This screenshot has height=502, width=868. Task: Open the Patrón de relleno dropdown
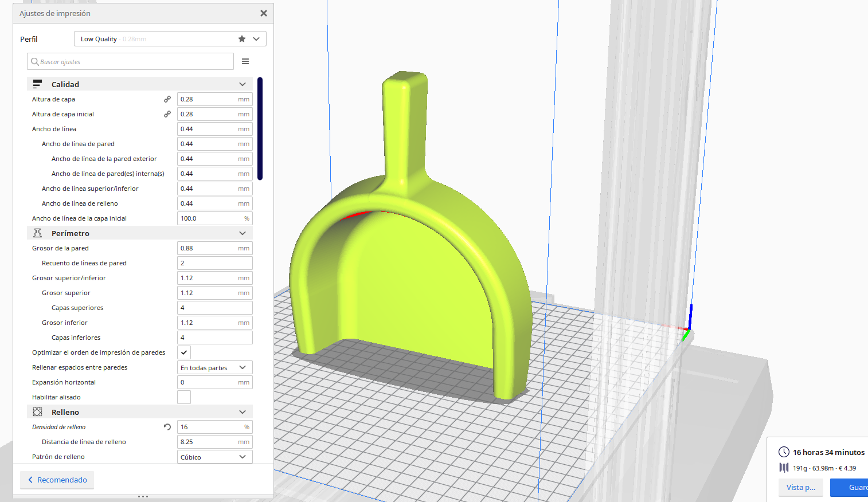pos(215,457)
